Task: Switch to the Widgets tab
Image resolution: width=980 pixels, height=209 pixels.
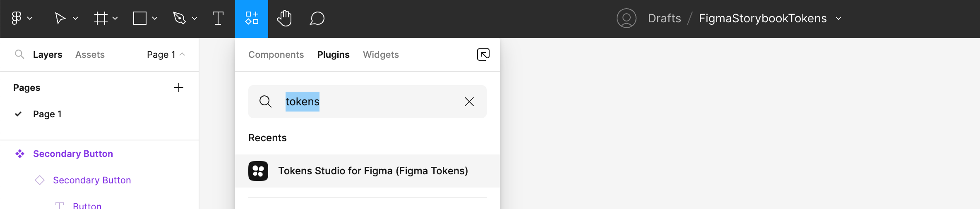Action: [x=381, y=55]
